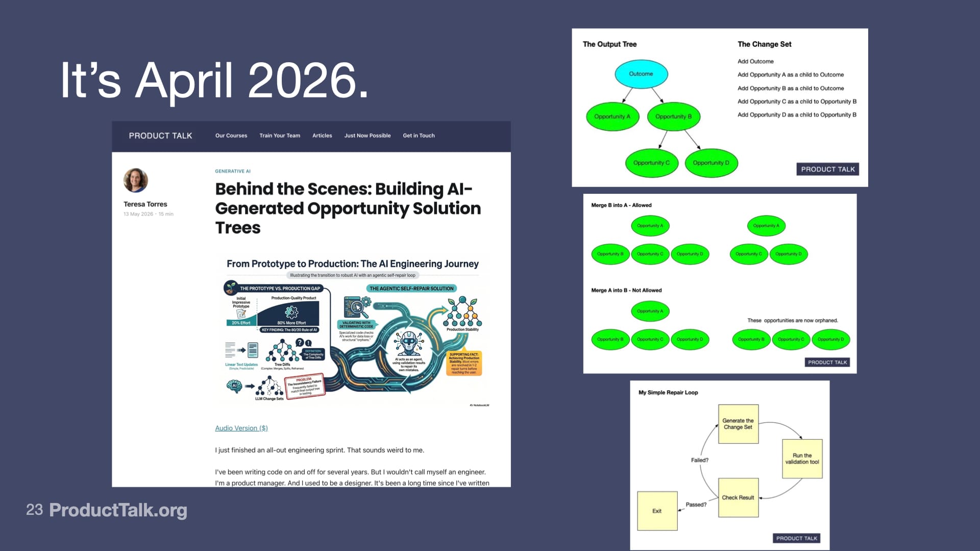Image resolution: width=980 pixels, height=551 pixels.
Task: Click the Merge B into A - Allowed heading
Action: click(621, 205)
